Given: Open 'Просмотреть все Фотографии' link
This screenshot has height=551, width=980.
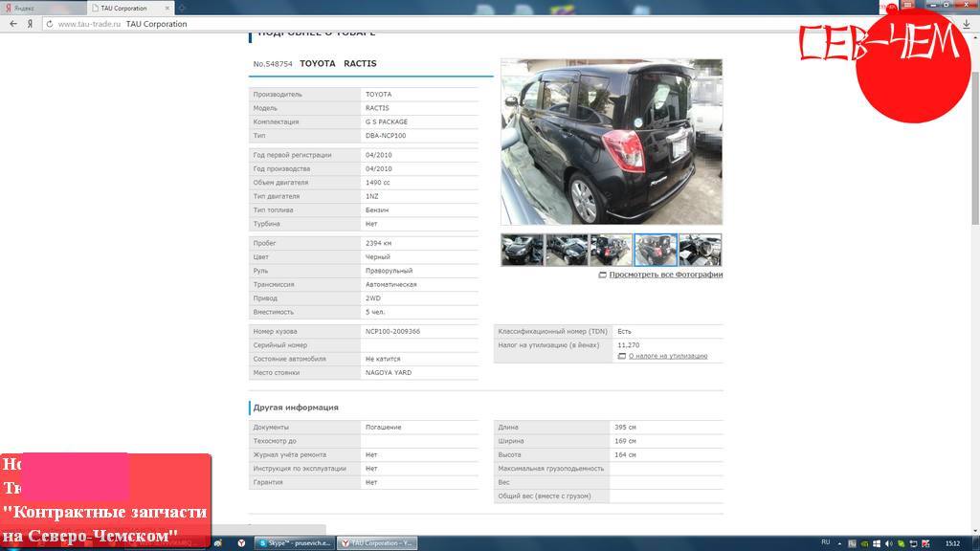Looking at the screenshot, I should pos(666,275).
